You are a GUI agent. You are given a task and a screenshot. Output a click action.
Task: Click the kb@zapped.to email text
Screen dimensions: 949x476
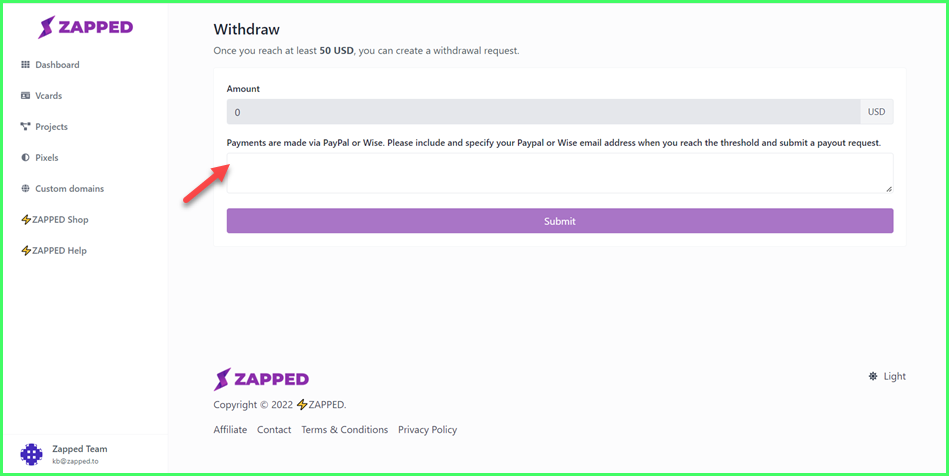tap(76, 461)
